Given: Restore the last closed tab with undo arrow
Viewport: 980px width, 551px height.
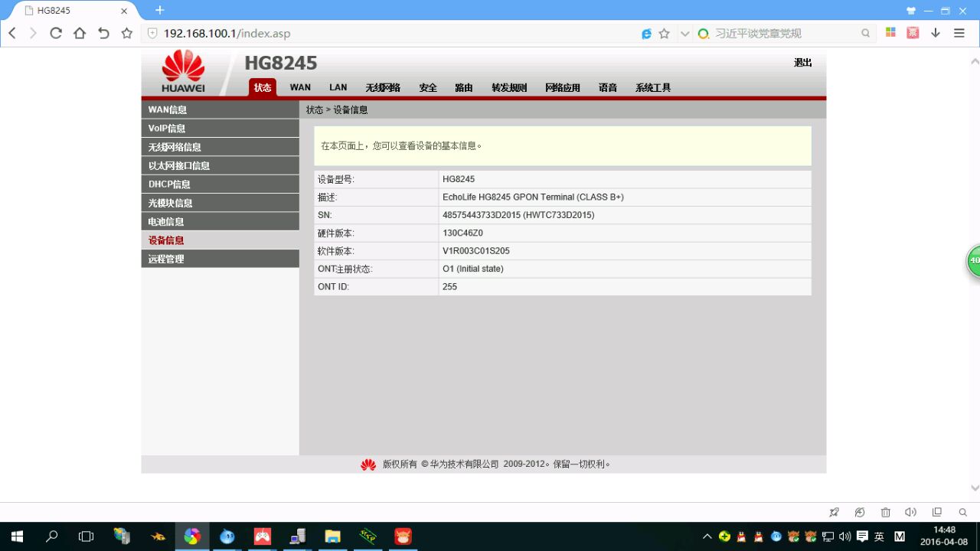Looking at the screenshot, I should tap(103, 33).
